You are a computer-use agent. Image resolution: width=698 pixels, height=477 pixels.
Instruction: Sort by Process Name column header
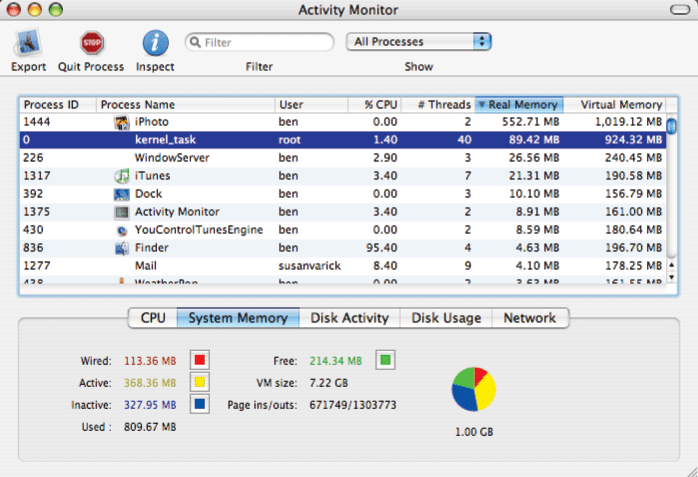(186, 105)
